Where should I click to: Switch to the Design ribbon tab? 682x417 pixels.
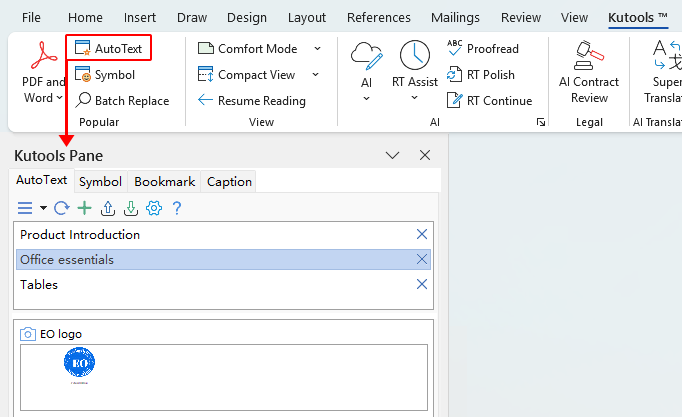pos(247,17)
